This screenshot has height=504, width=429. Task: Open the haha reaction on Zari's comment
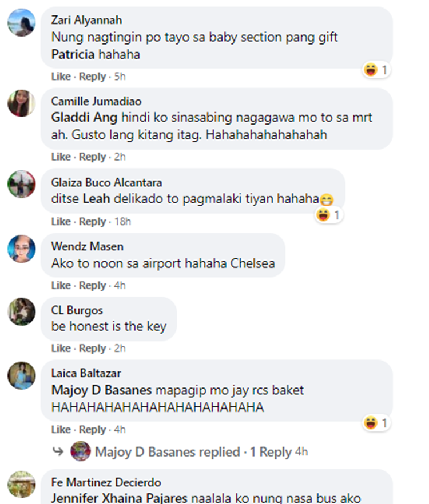pyautogui.click(x=376, y=70)
